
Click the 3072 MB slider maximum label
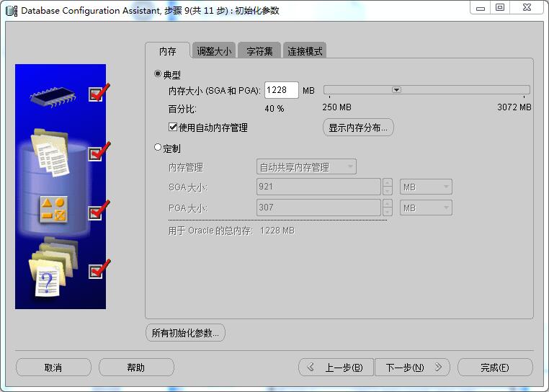pyautogui.click(x=514, y=107)
